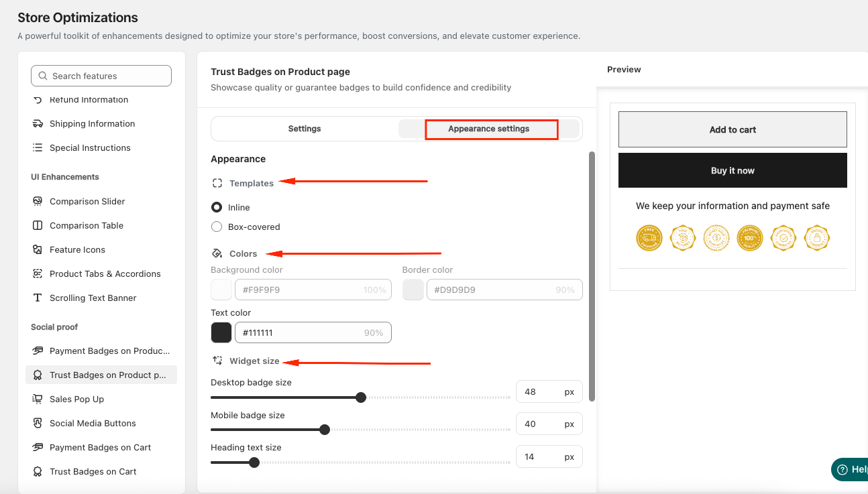This screenshot has width=868, height=494.
Task: Click the search magnifier icon
Action: click(x=43, y=76)
